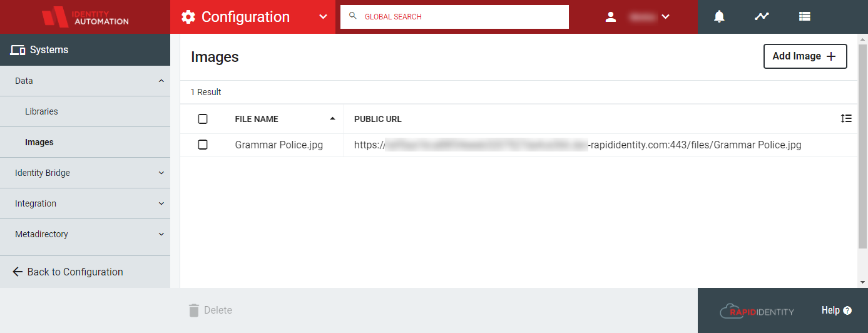Viewport: 868px width, 333px height.
Task: Open the notifications bell icon
Action: tap(719, 17)
